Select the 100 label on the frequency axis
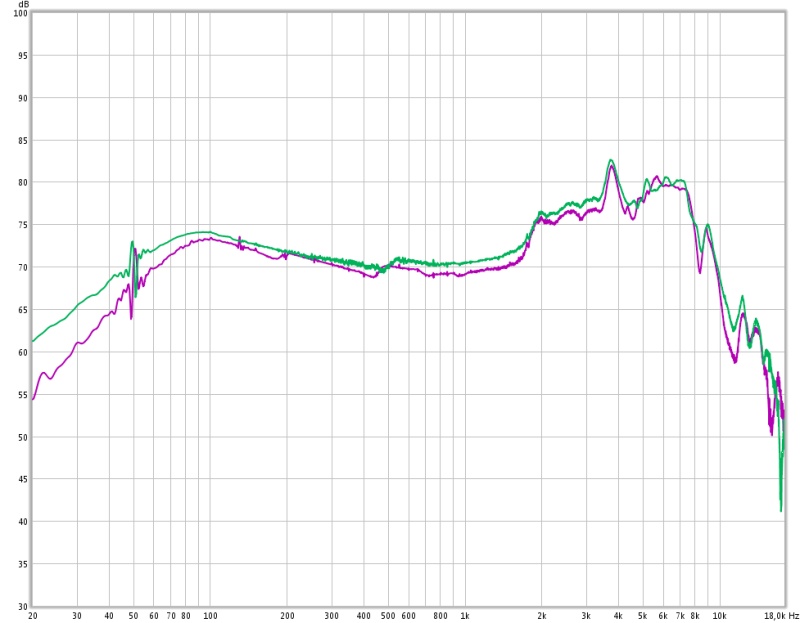 [210, 616]
